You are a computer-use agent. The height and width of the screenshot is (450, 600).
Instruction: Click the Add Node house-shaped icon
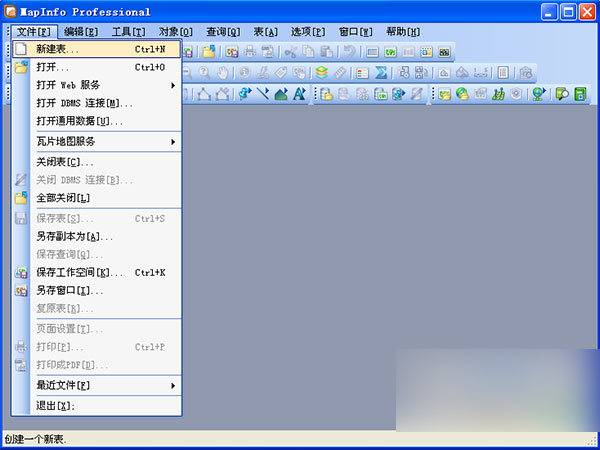(223, 93)
